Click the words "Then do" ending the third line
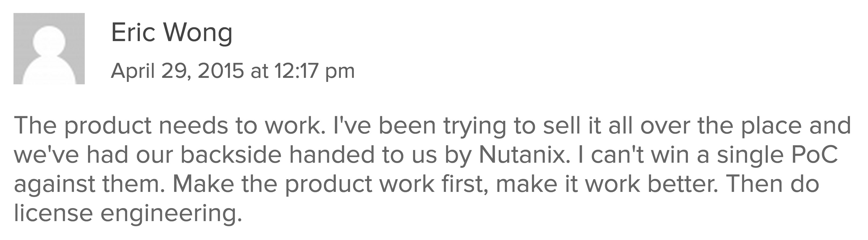The width and height of the screenshot is (868, 240). [x=772, y=184]
